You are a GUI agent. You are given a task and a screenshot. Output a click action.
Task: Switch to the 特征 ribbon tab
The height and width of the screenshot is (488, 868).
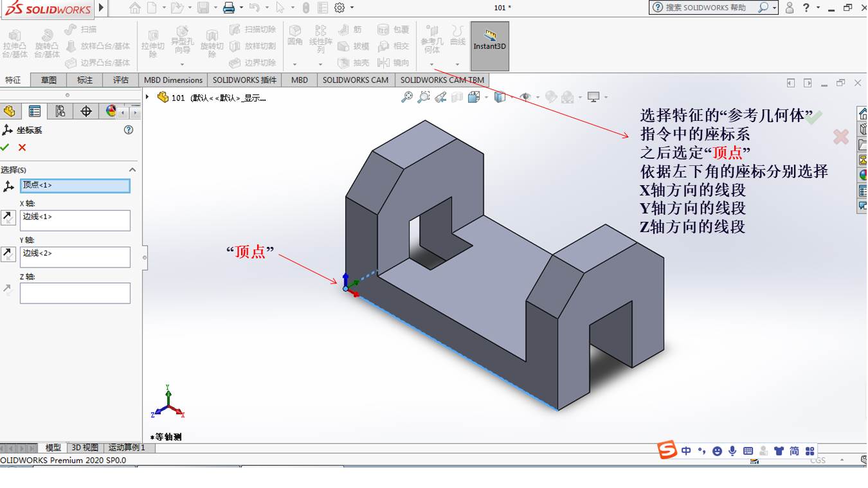[14, 80]
